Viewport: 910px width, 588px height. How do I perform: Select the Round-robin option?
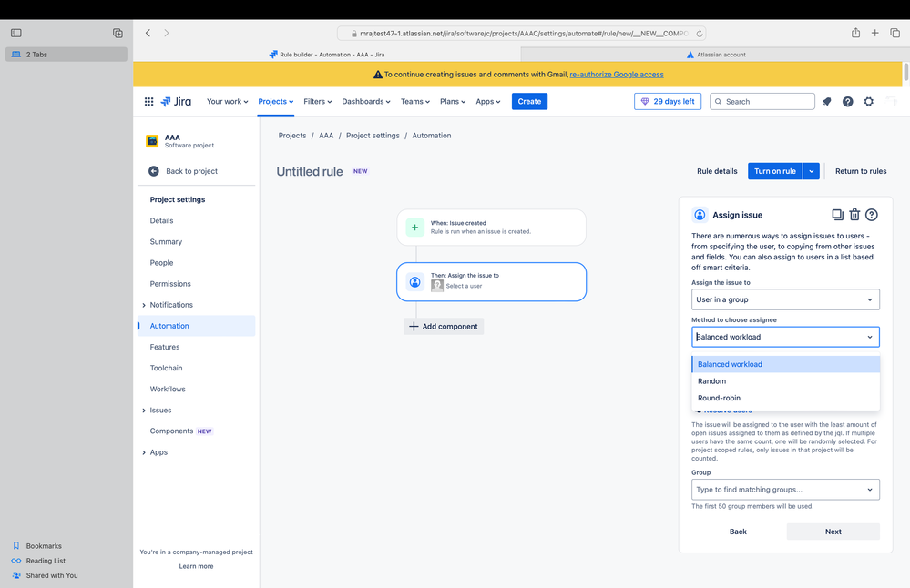point(786,398)
